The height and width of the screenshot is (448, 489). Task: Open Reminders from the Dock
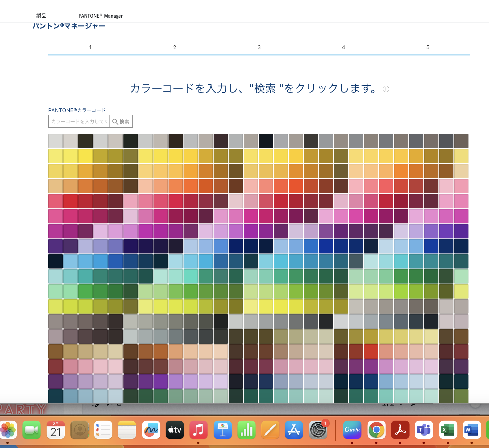pos(103,430)
